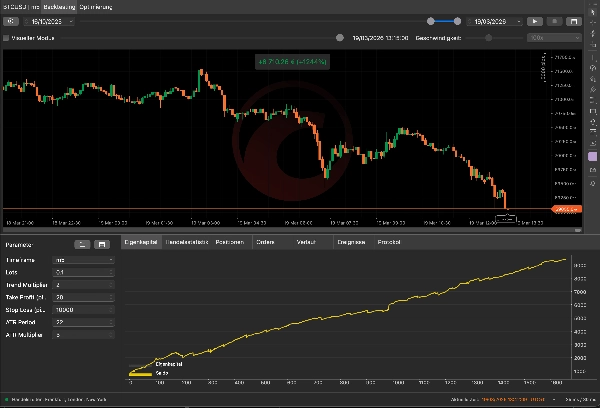This screenshot has height=408, width=600.
Task: Adjust the Geschwindigkeit speed slider knob
Action: pyautogui.click(x=489, y=38)
